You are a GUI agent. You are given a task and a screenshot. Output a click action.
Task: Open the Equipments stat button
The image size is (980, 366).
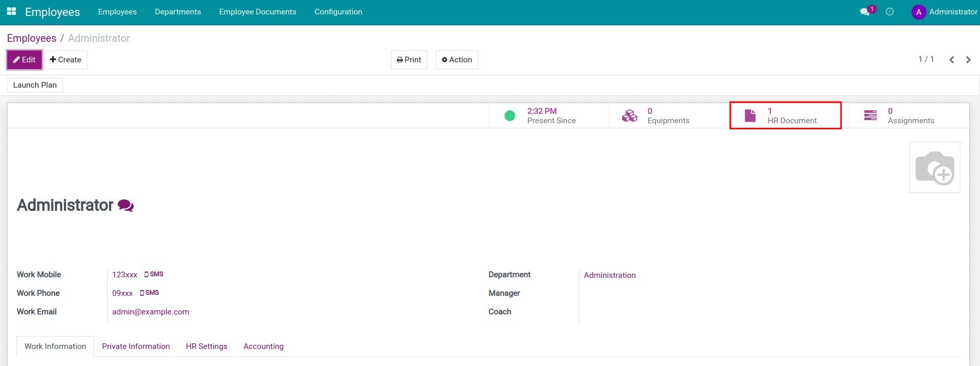[669, 115]
